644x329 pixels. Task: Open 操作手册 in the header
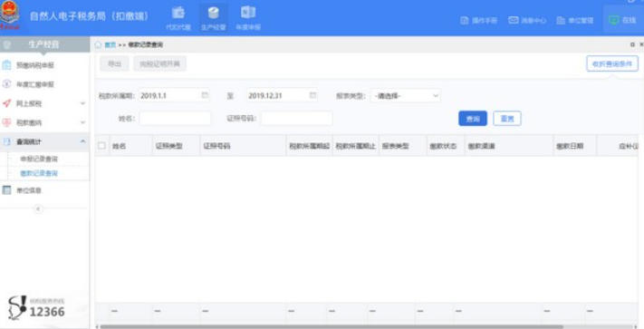[479, 20]
